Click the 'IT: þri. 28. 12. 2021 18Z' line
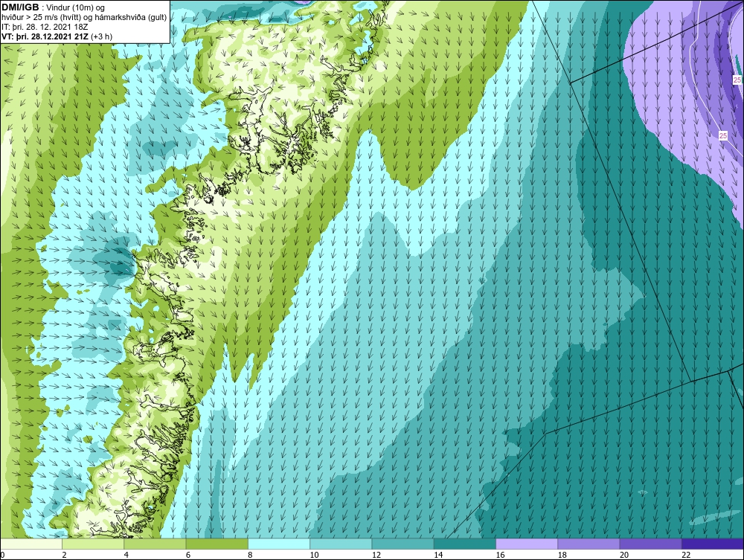 click(45, 27)
